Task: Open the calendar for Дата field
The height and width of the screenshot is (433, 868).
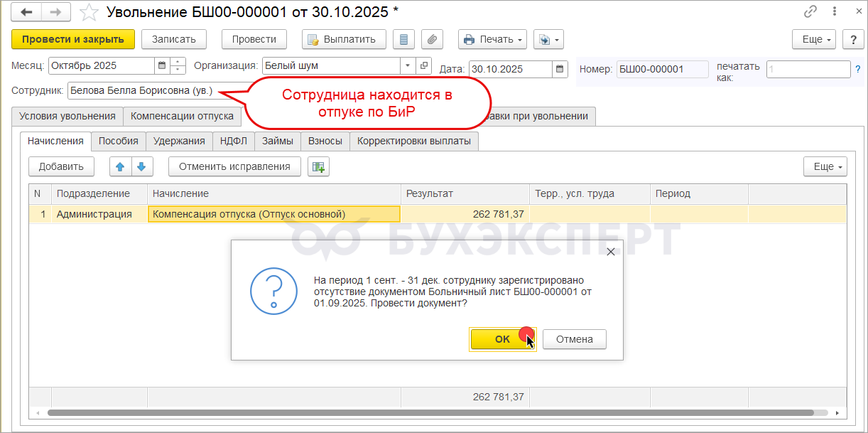Action: pyautogui.click(x=560, y=69)
